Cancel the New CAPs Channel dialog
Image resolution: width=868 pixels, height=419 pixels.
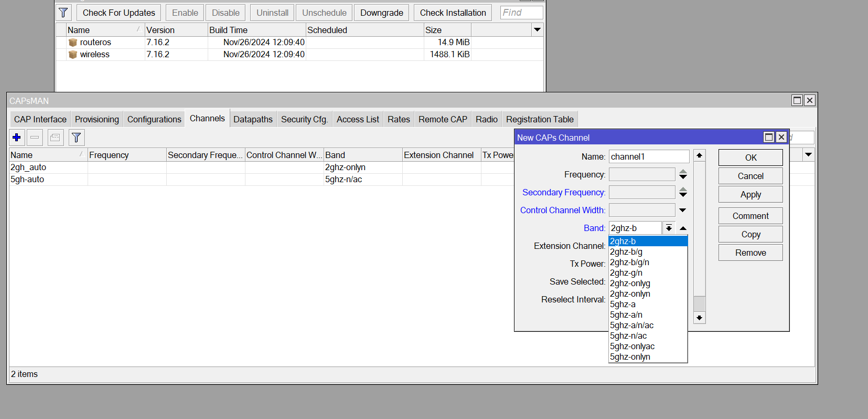[751, 176]
